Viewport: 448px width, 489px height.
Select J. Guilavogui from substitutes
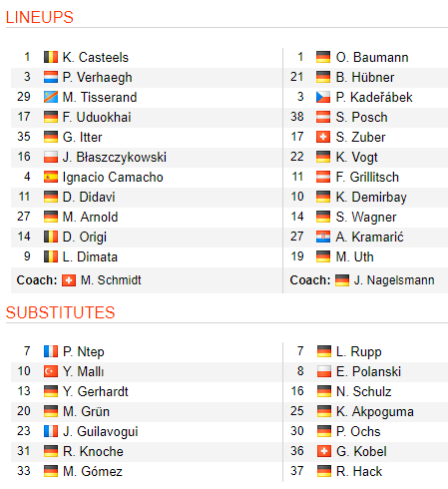point(101,431)
